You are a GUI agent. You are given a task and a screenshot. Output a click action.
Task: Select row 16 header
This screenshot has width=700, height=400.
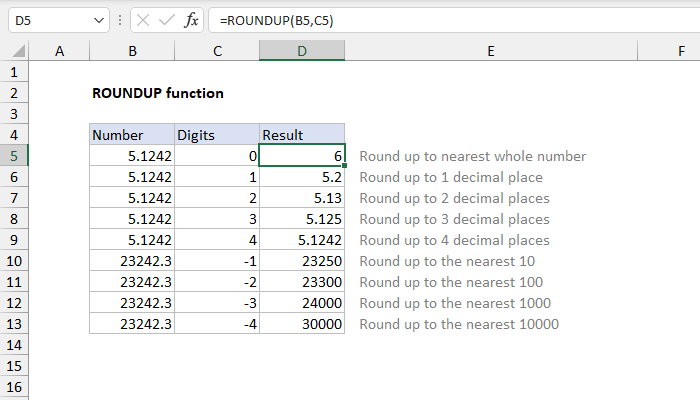click(x=14, y=387)
